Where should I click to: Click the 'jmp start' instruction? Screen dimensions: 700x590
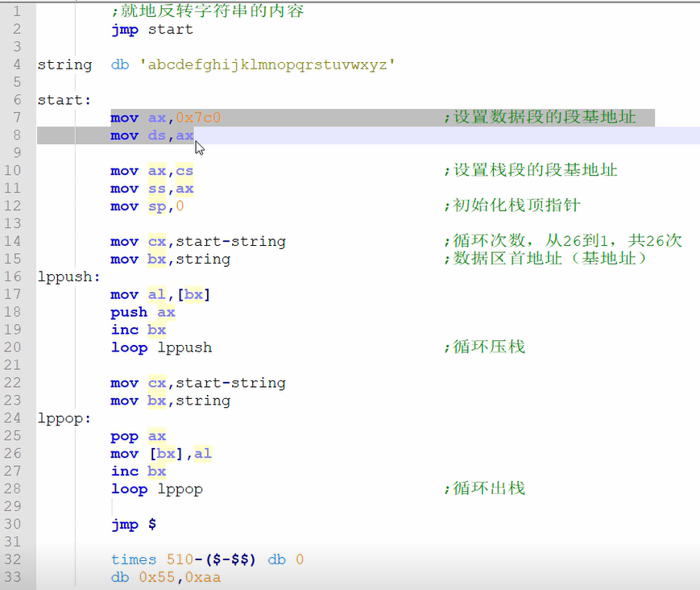[152, 30]
